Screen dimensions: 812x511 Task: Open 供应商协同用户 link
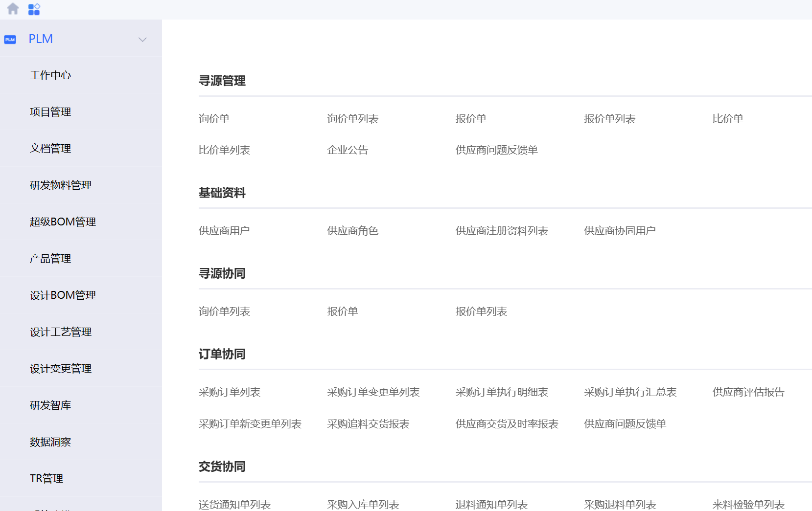[620, 231]
